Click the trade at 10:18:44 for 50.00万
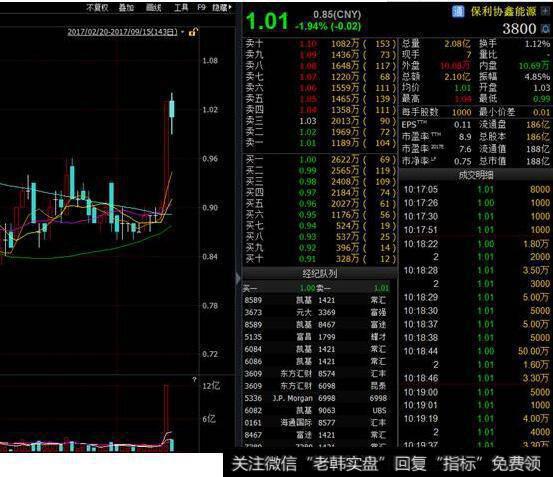This screenshot has height=477, width=553. coord(476,351)
